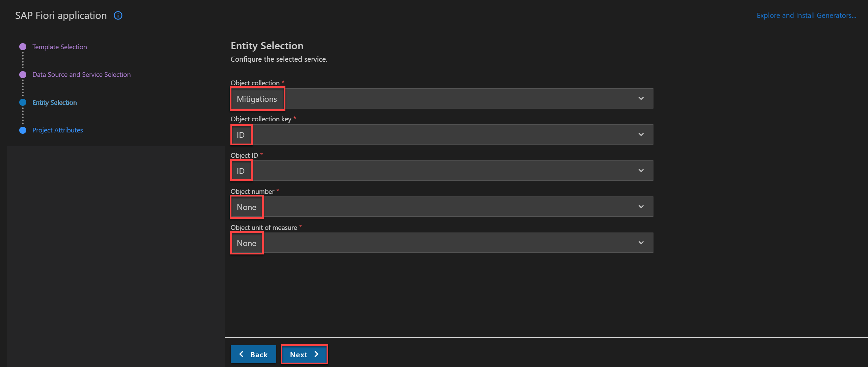The height and width of the screenshot is (367, 868).
Task: Expand Object number chevron arrow
Action: point(641,207)
